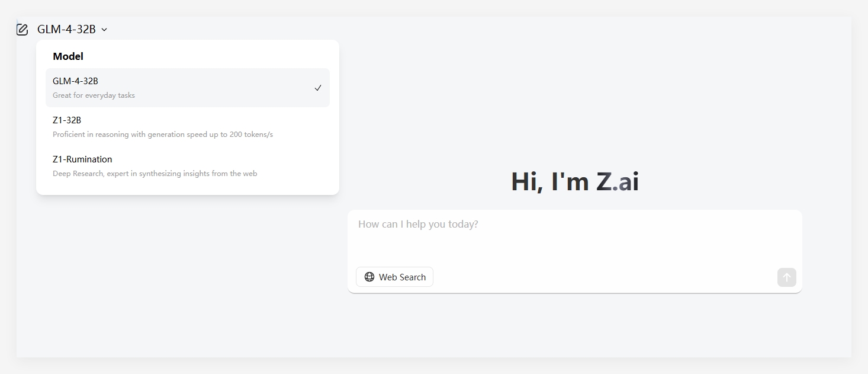Click the globe icon inside Web Search button
This screenshot has height=374, width=868.
[369, 277]
